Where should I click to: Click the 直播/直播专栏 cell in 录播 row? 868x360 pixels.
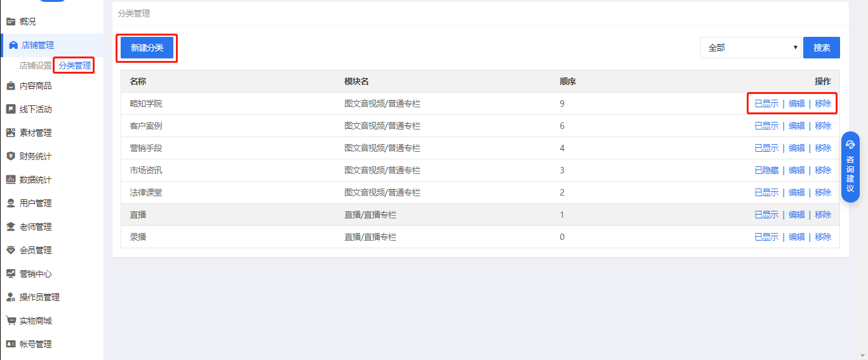click(370, 237)
